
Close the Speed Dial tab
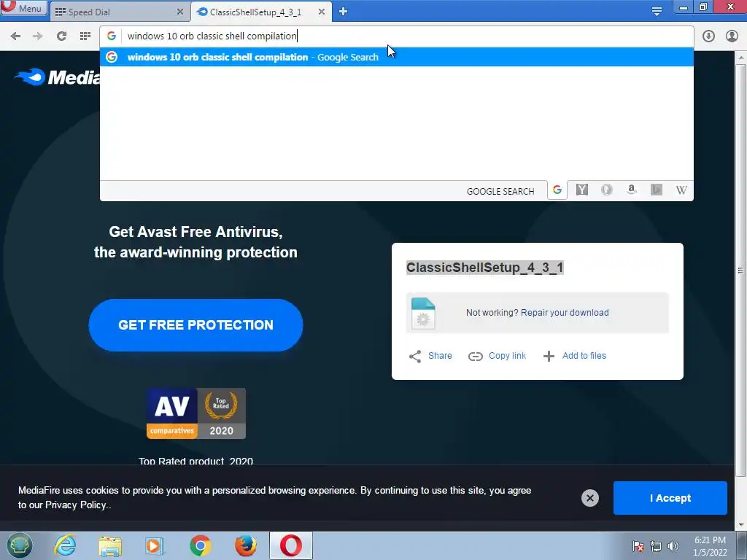click(x=180, y=12)
